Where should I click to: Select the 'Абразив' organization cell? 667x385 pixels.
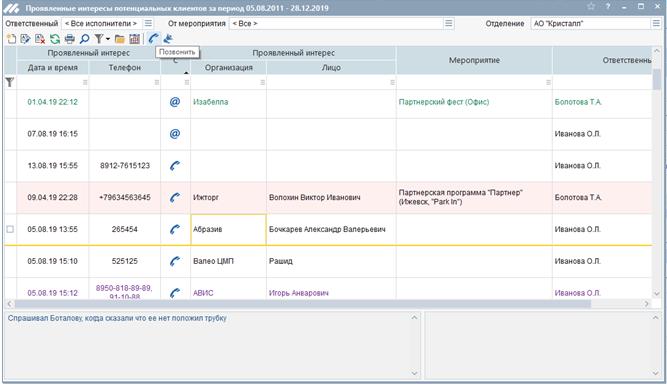[x=228, y=229]
